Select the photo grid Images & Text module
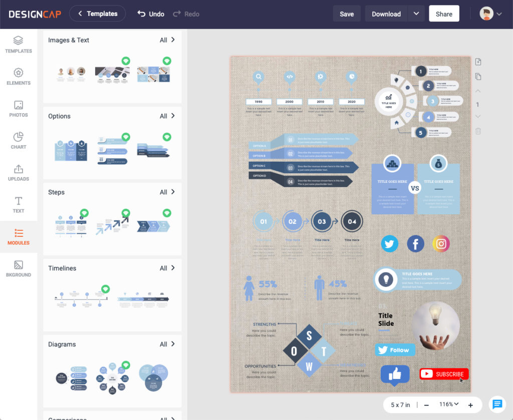The image size is (513, 420). click(153, 75)
